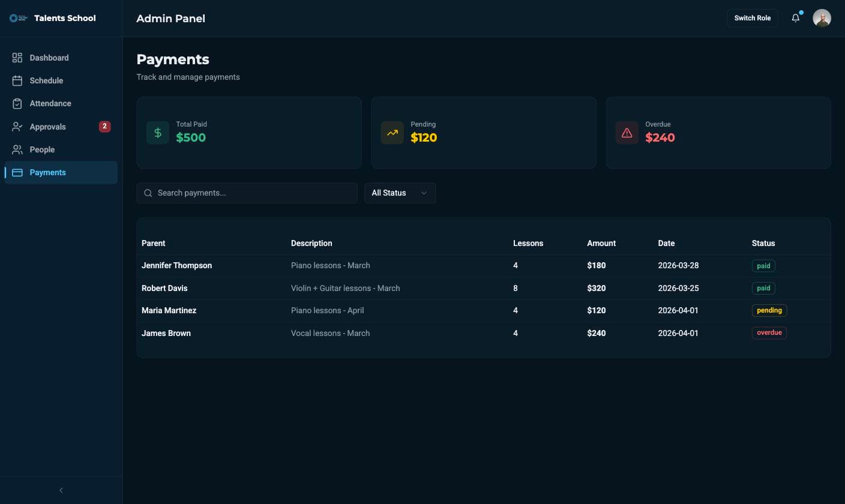This screenshot has width=845, height=504.
Task: Click Maria Martinez's pending status badge
Action: click(x=769, y=310)
